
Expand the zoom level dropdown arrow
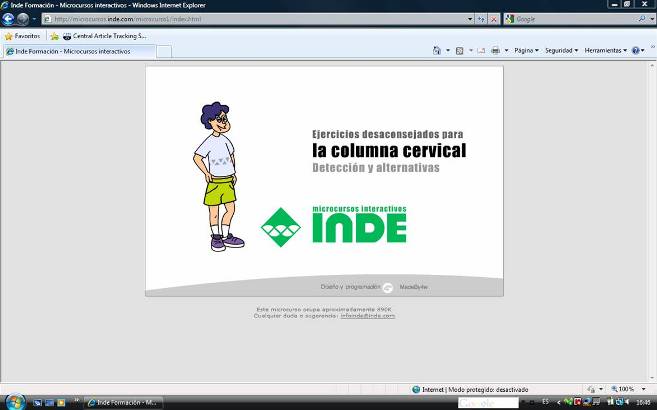(x=644, y=389)
